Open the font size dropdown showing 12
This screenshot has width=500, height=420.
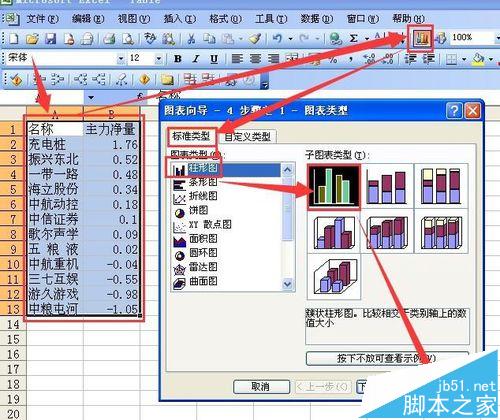click(159, 59)
